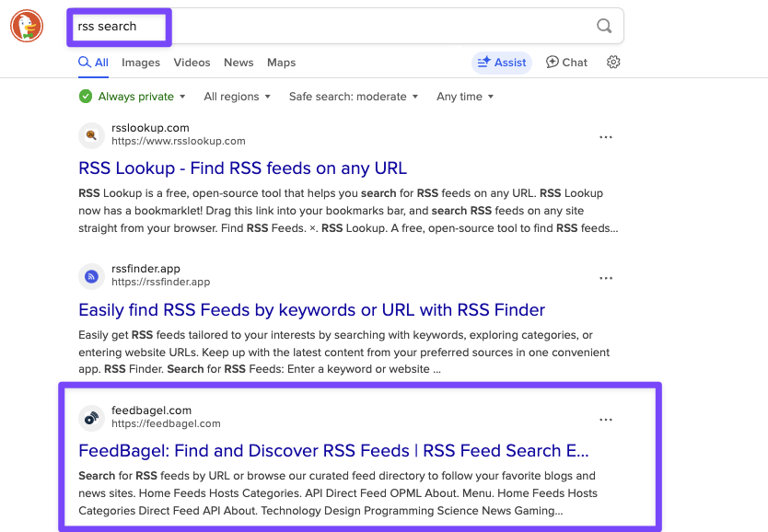
Task: Switch to the News tab
Action: coord(239,63)
